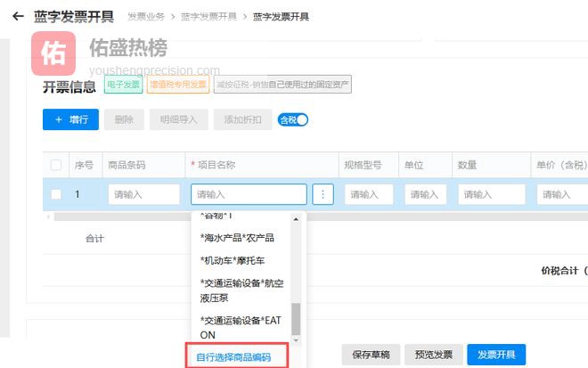Click the back arrow icon

click(x=18, y=16)
